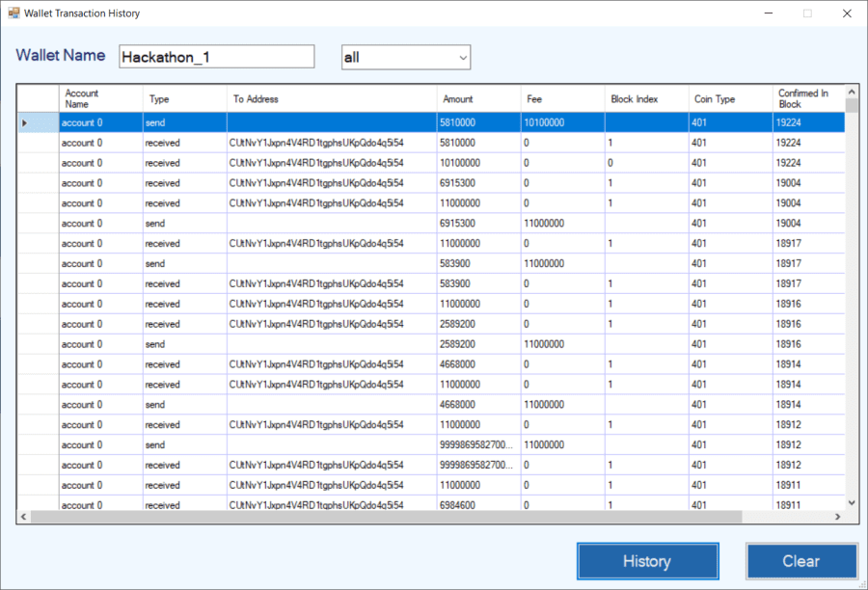Click inside the Wallet Name text field
The image size is (868, 590).
click(x=216, y=56)
